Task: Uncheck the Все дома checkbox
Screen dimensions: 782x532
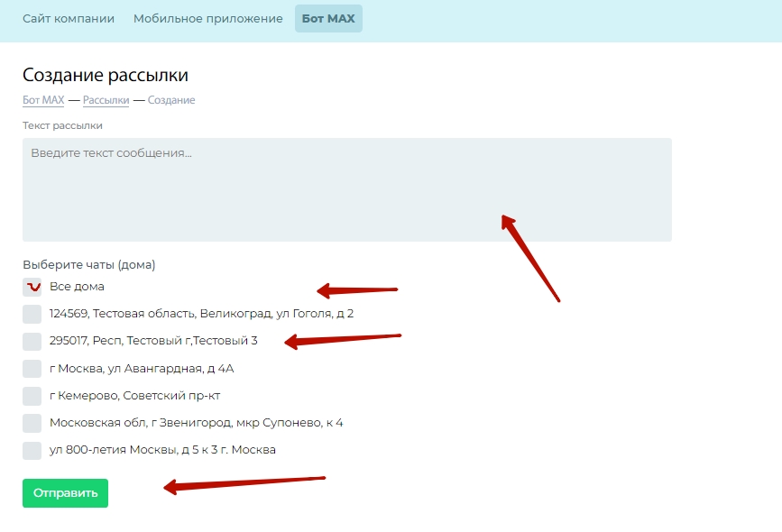Action: (x=32, y=287)
